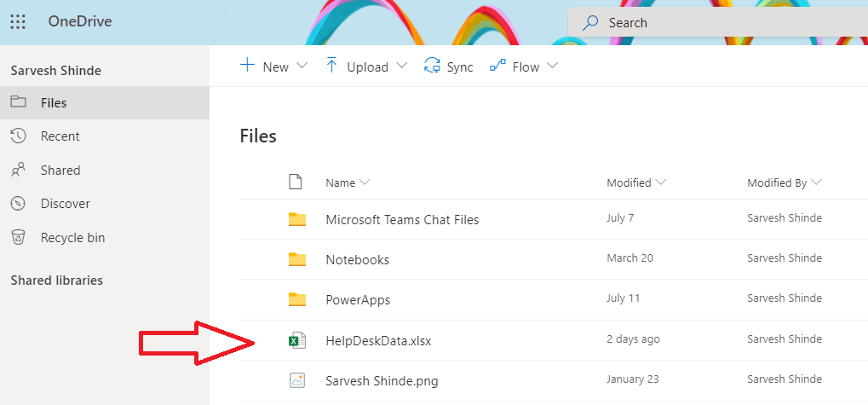
Task: Open Discover in the left navigation
Action: (65, 204)
